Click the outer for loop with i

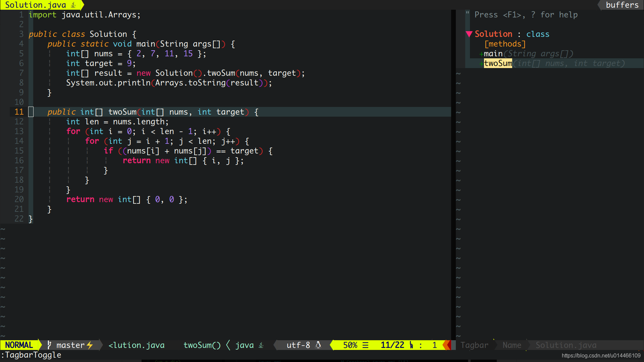pos(148,131)
